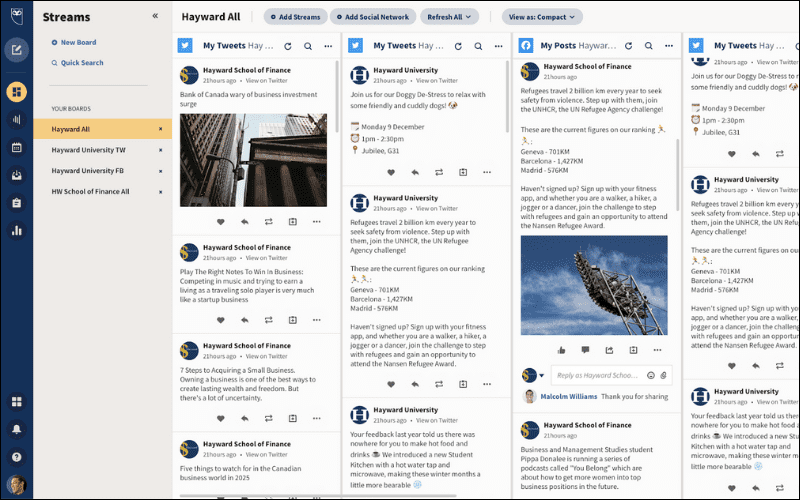Collapse the Streams side panel
This screenshot has width=800, height=500.
pos(155,16)
